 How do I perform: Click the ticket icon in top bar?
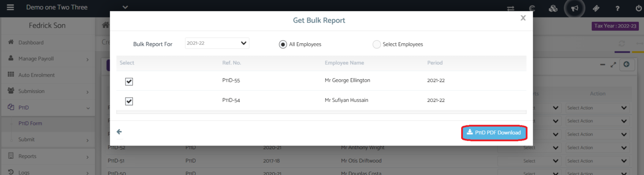click(x=596, y=9)
